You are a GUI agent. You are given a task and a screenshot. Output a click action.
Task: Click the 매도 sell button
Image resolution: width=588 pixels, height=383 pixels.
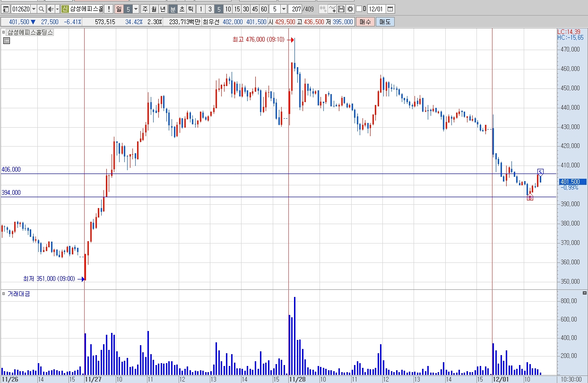[385, 22]
